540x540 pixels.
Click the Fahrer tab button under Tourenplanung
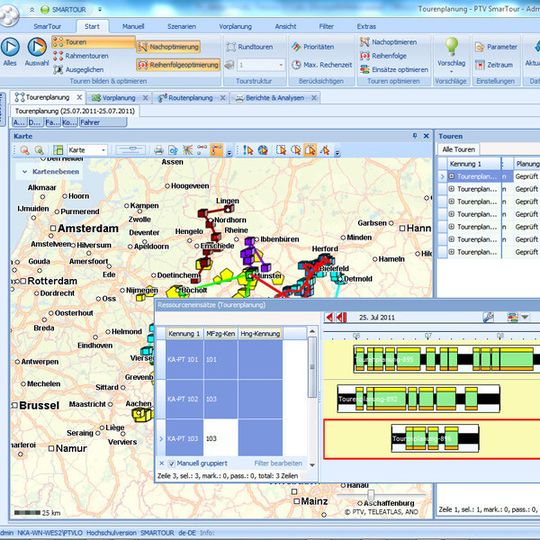[x=103, y=122]
